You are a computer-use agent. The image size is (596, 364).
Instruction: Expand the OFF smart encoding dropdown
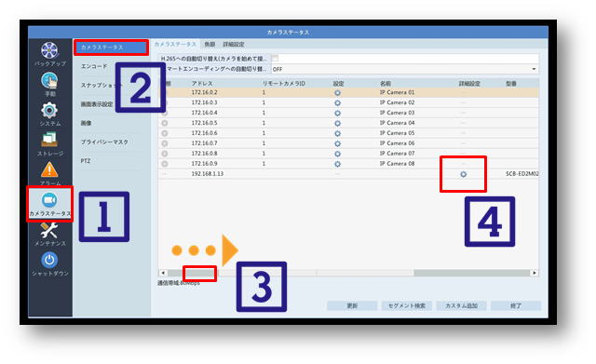click(405, 69)
